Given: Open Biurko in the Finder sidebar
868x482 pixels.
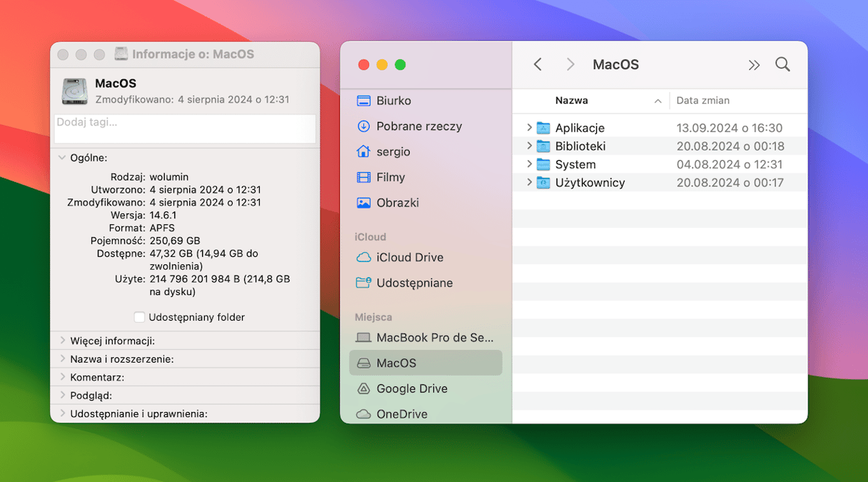Looking at the screenshot, I should pos(394,101).
